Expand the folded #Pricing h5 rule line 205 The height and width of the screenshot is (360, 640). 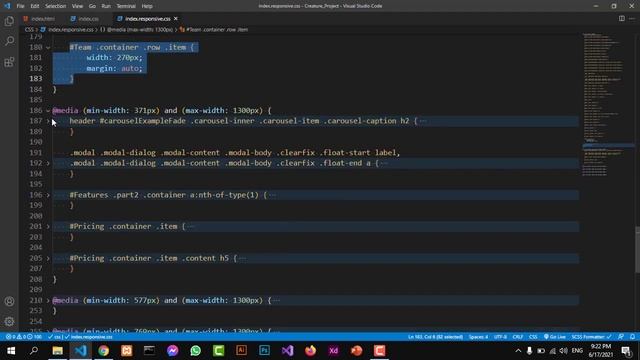click(48, 258)
